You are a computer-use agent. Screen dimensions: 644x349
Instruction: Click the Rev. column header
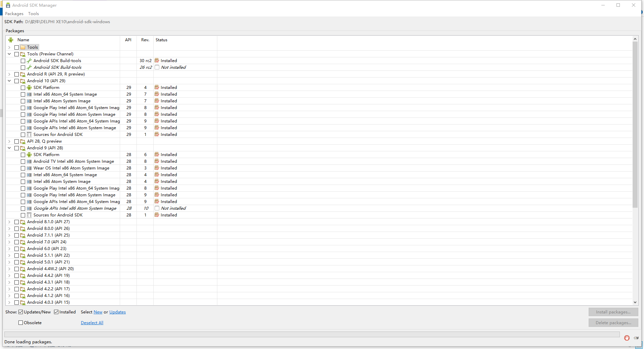click(x=145, y=40)
